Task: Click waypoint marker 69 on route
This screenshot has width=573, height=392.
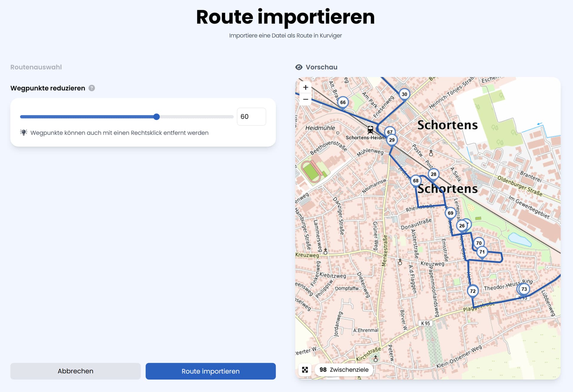Action: coord(450,213)
